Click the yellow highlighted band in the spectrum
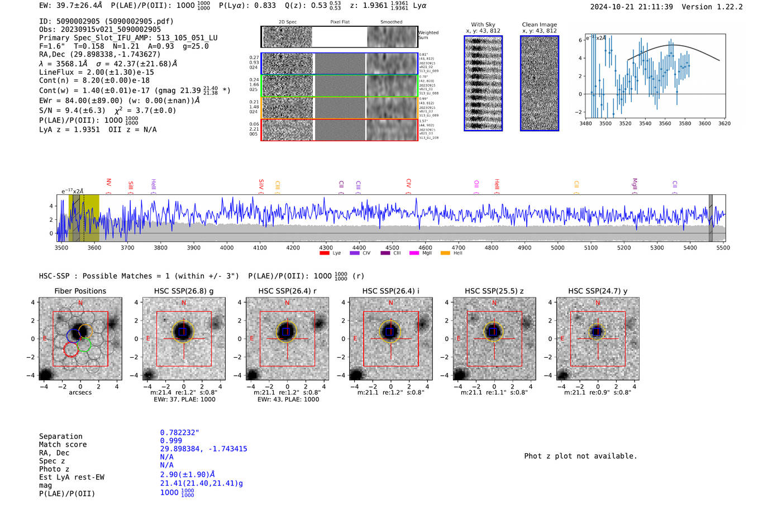This screenshot has width=782, height=532. coord(84,218)
